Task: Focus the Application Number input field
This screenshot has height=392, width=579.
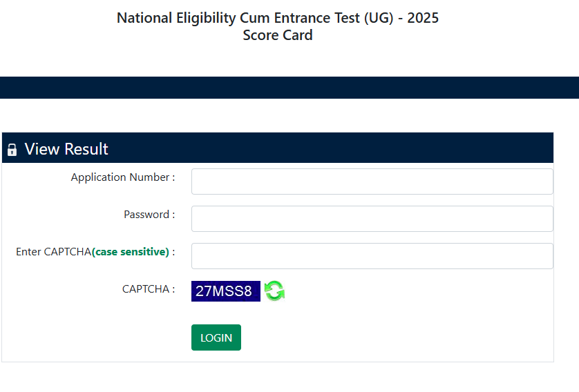Action: (372, 182)
